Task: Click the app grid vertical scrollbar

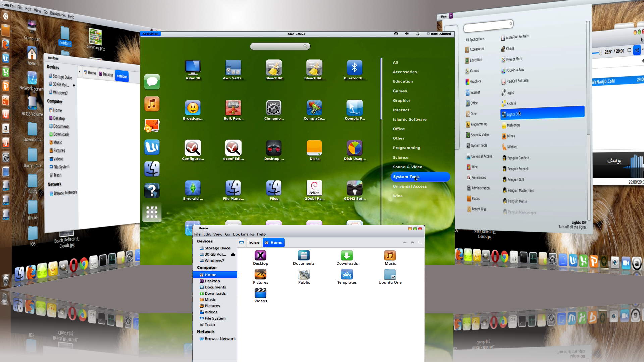Action: click(381, 89)
